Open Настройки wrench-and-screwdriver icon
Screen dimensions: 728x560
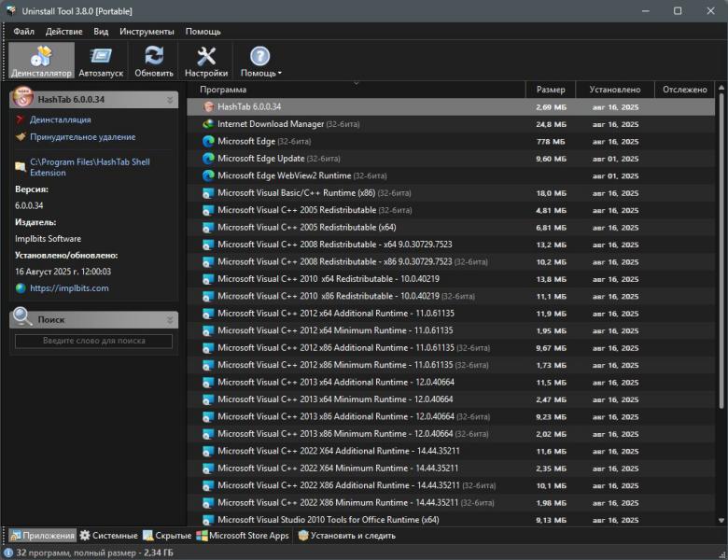pos(206,62)
